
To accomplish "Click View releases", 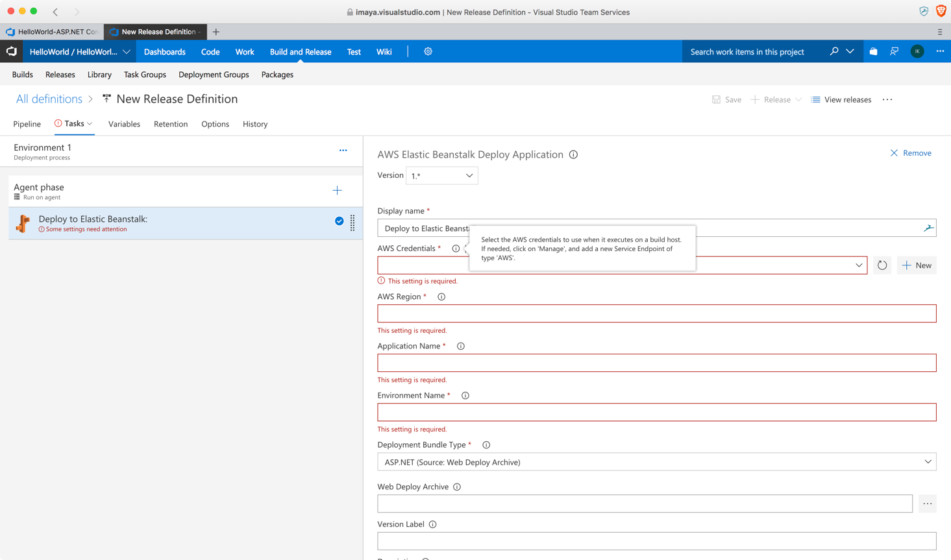I will (x=841, y=99).
